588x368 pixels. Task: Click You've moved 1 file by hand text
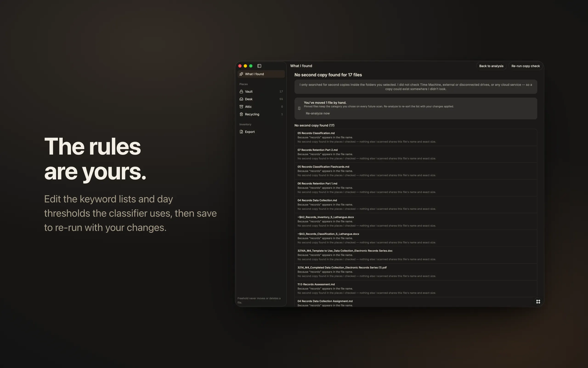325,103
